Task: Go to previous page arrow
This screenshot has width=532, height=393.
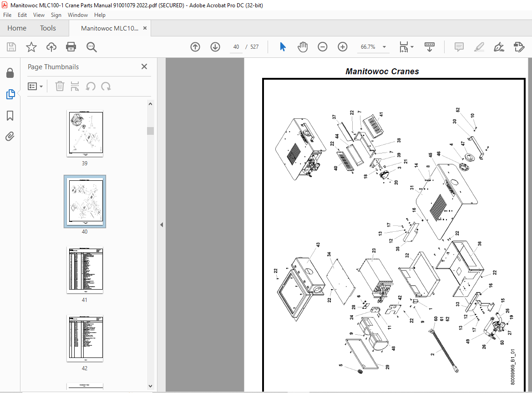Action: (x=195, y=47)
